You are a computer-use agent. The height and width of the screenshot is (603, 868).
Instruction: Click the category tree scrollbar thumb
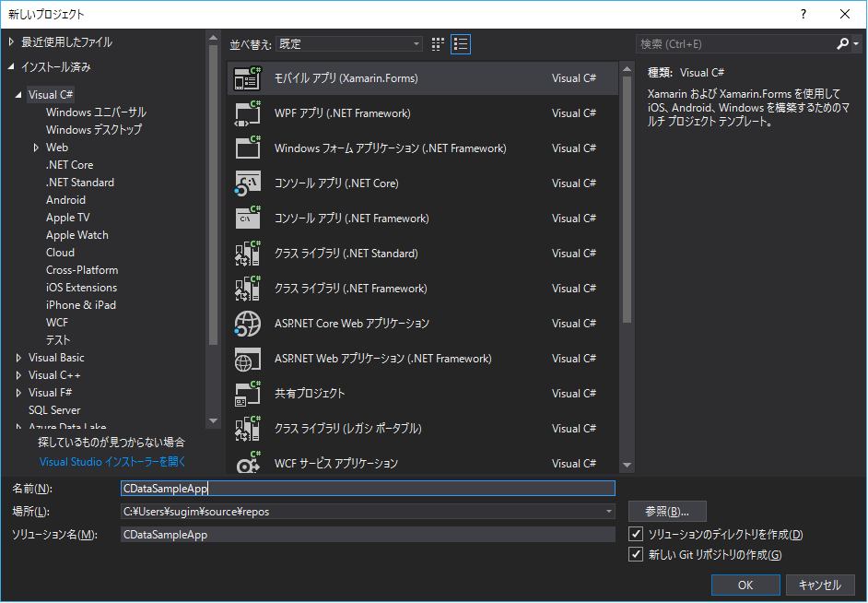click(213, 194)
